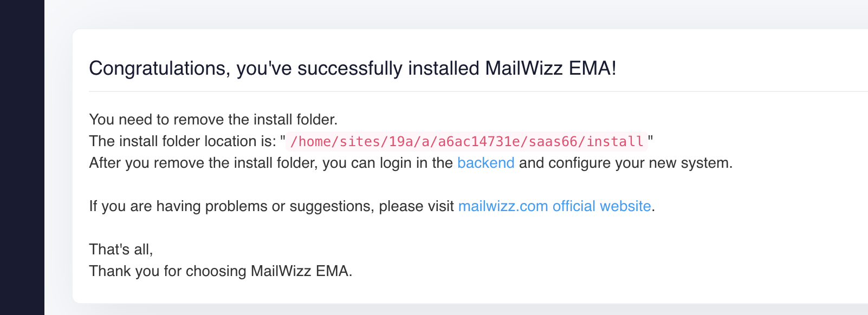Screen dimensions: 868x315
Task: Click the Congratulations heading text
Action: pos(353,69)
